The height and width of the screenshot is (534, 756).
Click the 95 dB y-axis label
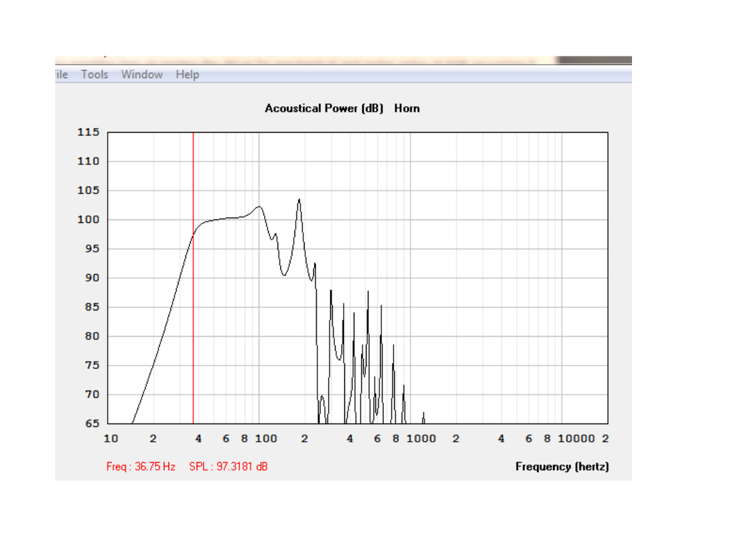[92, 248]
